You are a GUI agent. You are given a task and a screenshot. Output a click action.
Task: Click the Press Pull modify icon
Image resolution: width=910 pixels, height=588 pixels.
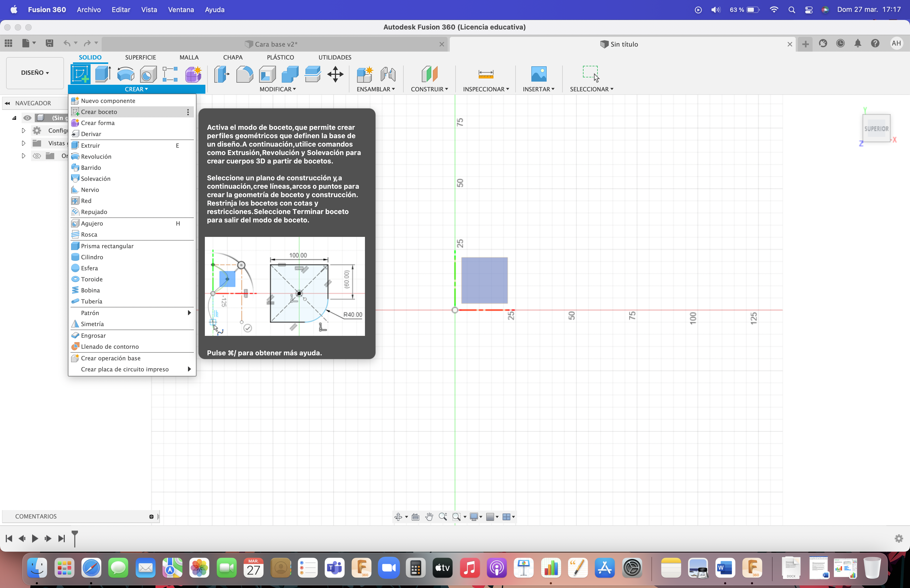[x=221, y=74]
